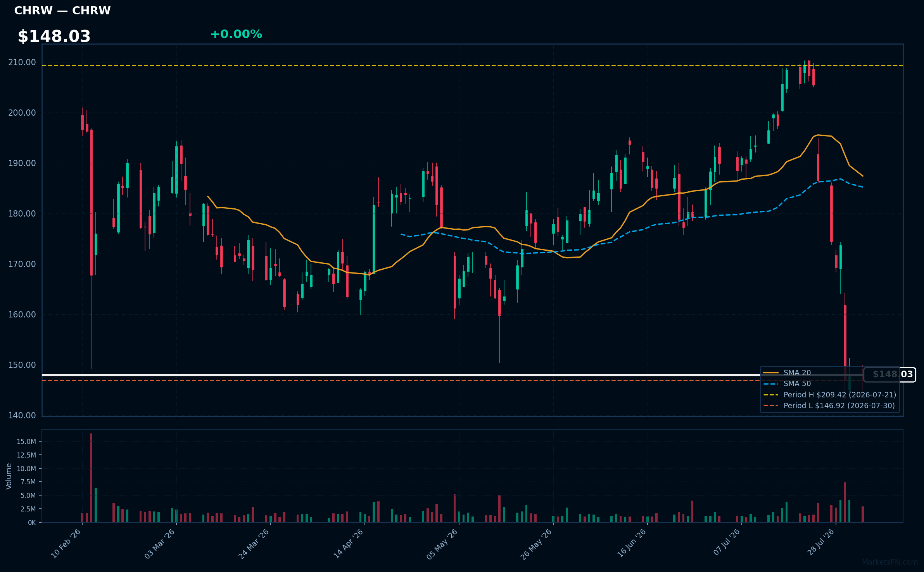Click the "Period L $146.92 (2026-07-30)" legend entry
Image resolution: width=924 pixels, height=572 pixels.
point(829,406)
